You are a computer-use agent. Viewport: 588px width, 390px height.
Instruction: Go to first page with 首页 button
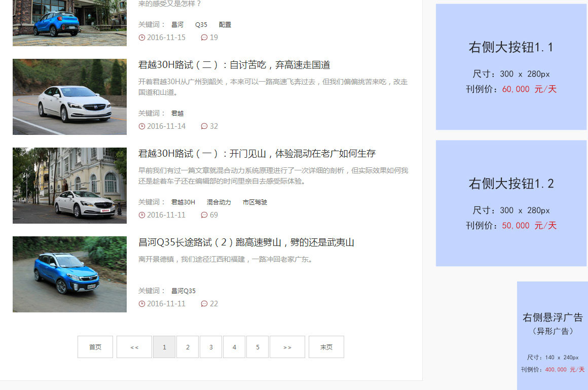[x=95, y=347]
